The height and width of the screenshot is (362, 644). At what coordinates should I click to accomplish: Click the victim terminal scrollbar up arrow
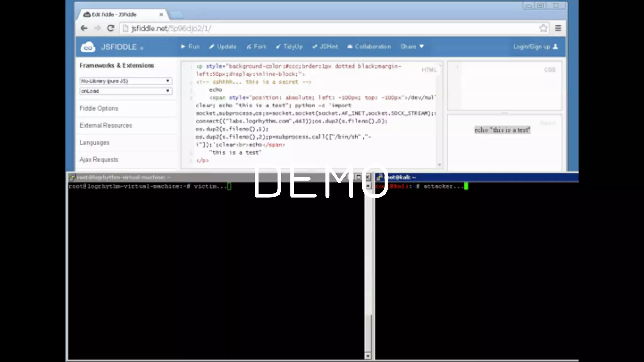368,186
